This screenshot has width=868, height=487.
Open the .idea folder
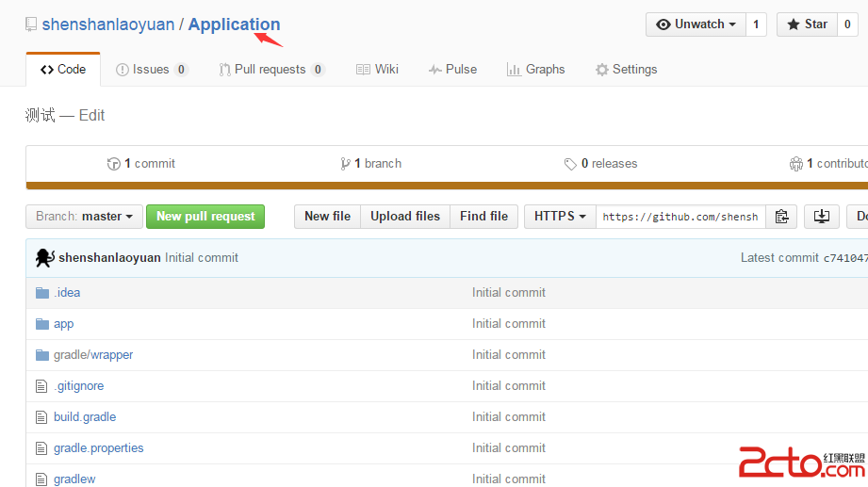pyautogui.click(x=67, y=293)
